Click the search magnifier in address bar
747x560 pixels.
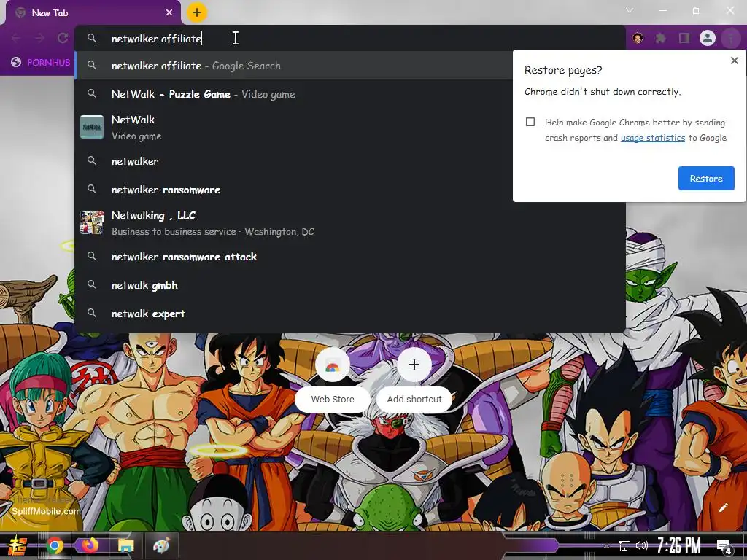(x=92, y=38)
